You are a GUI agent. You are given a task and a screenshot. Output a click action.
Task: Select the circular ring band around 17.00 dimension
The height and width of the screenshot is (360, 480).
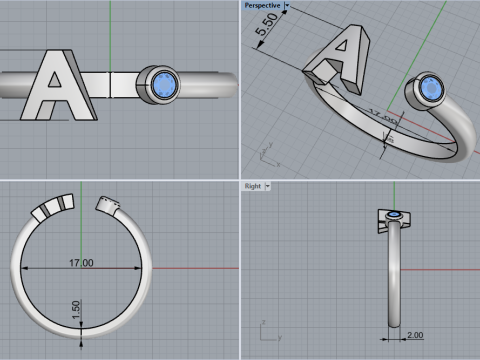[x=147, y=267]
